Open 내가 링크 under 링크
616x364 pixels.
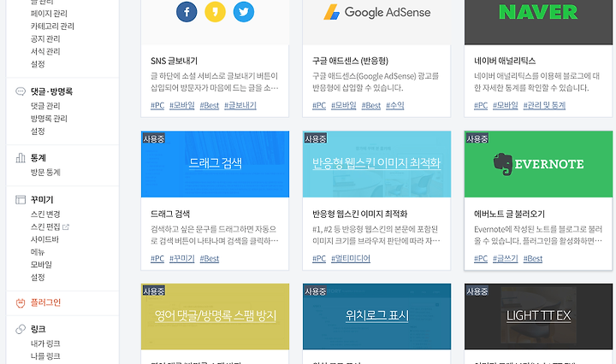(x=45, y=343)
